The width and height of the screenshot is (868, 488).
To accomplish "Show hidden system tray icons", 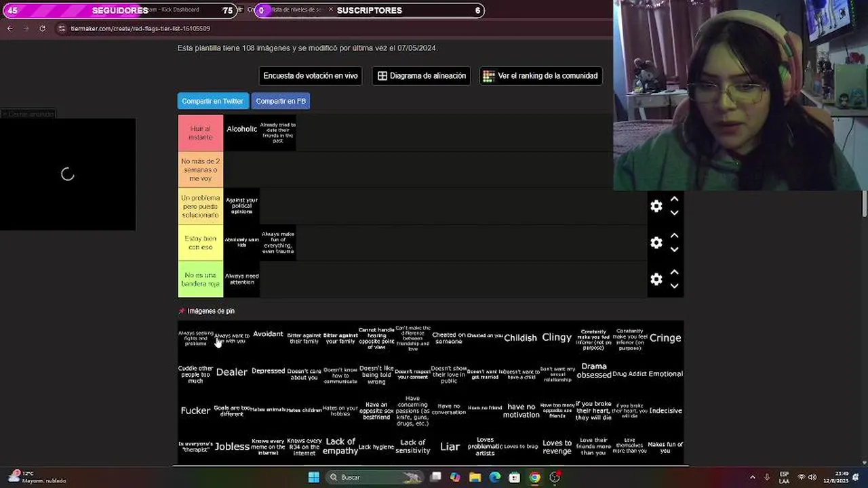I will tap(753, 477).
